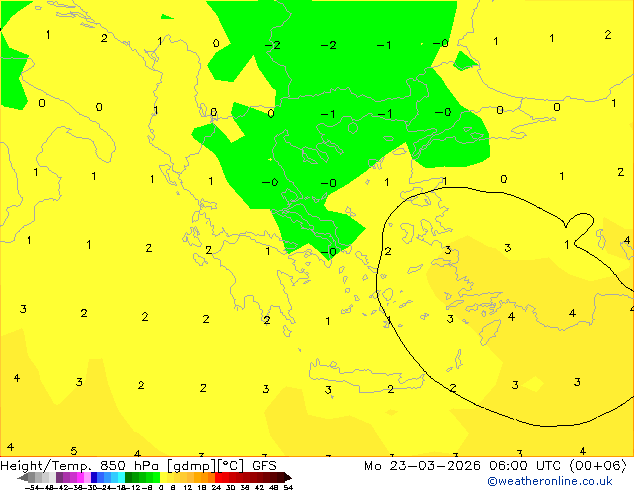Click the dark purple legend swatch
Viewport: 634px width, 490px height.
click(x=59, y=477)
